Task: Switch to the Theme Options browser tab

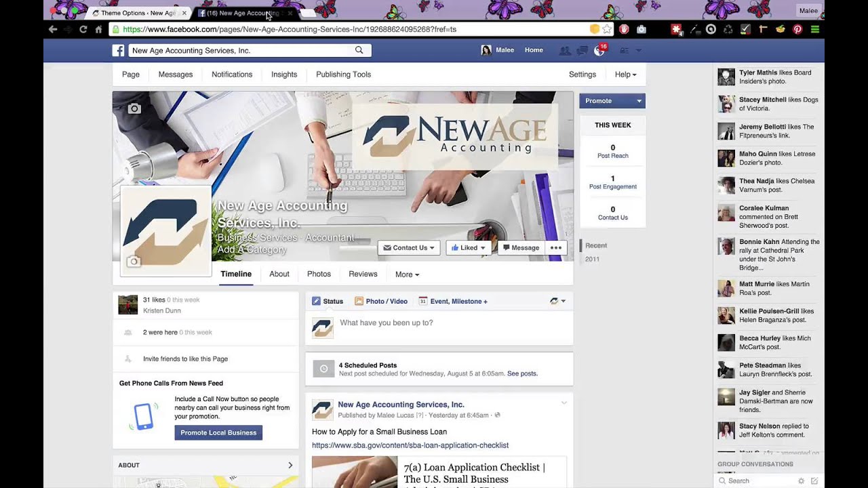Action: (x=140, y=13)
